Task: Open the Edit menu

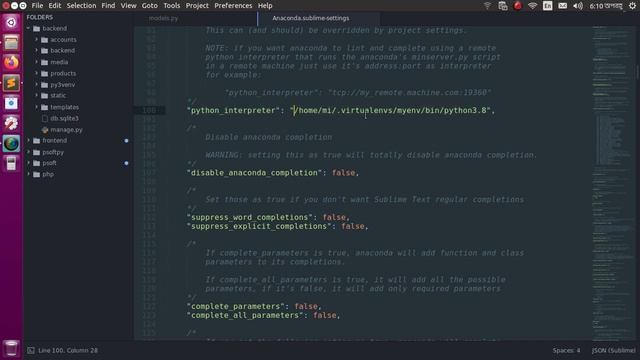Action: coord(55,6)
